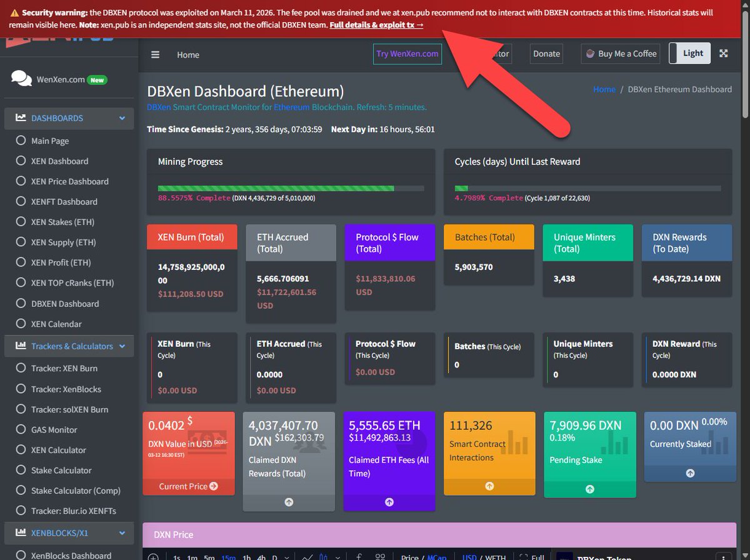This screenshot has height=560, width=750.
Task: Click the coffee cup icon in Buy Me a Coffee
Action: pos(590,54)
